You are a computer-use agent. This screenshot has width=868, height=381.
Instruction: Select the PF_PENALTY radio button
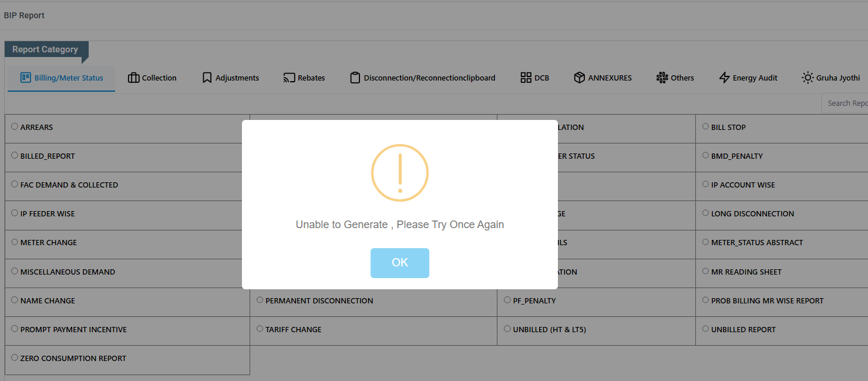507,300
